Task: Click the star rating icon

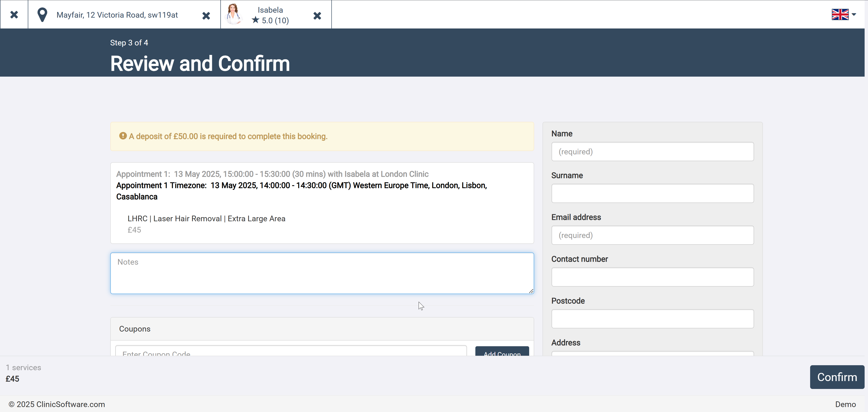Action: click(255, 20)
